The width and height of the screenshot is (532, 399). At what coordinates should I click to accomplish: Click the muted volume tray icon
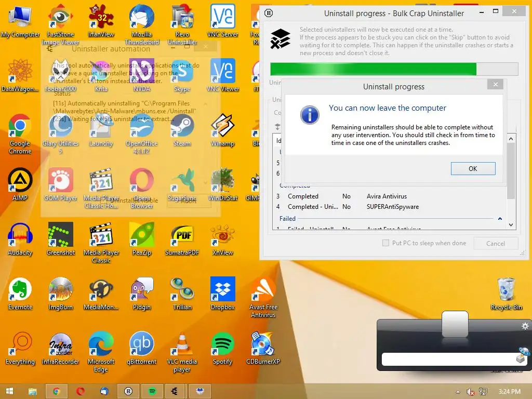(x=470, y=392)
